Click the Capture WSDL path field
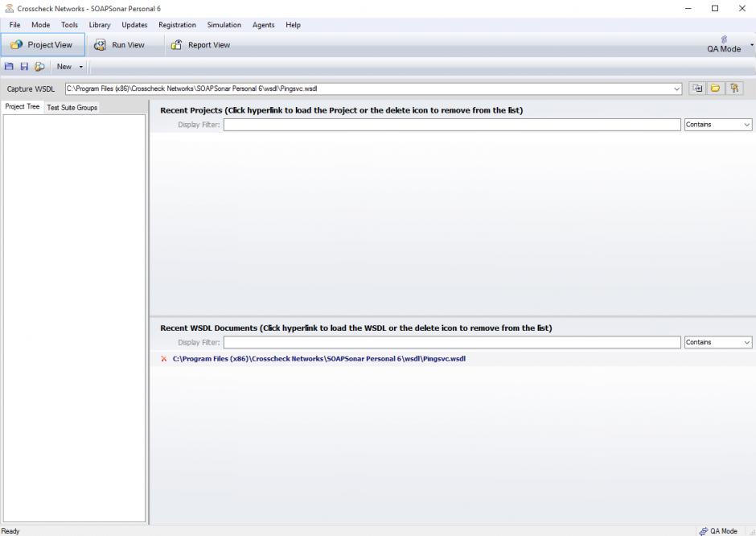Viewport: 756px width, 536px height. [369, 89]
